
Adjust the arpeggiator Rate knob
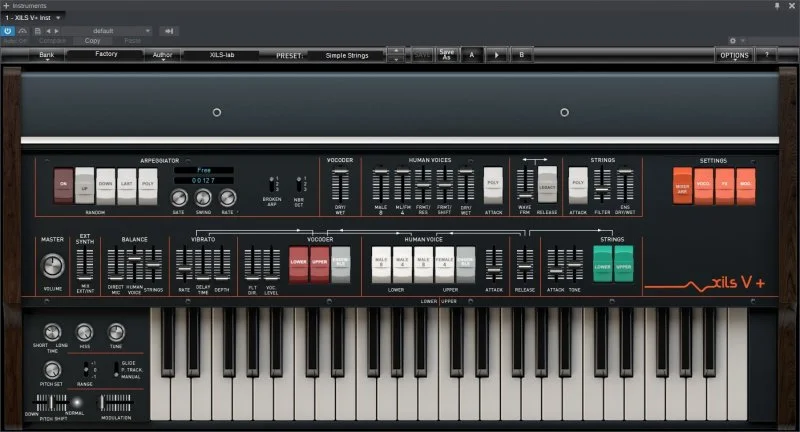point(228,197)
